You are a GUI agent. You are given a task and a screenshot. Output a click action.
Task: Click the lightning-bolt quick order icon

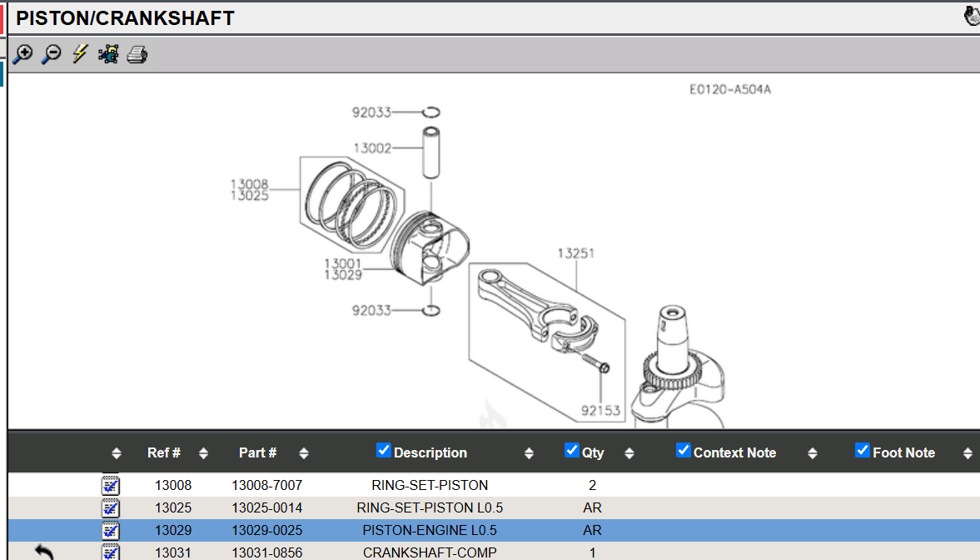coord(79,53)
